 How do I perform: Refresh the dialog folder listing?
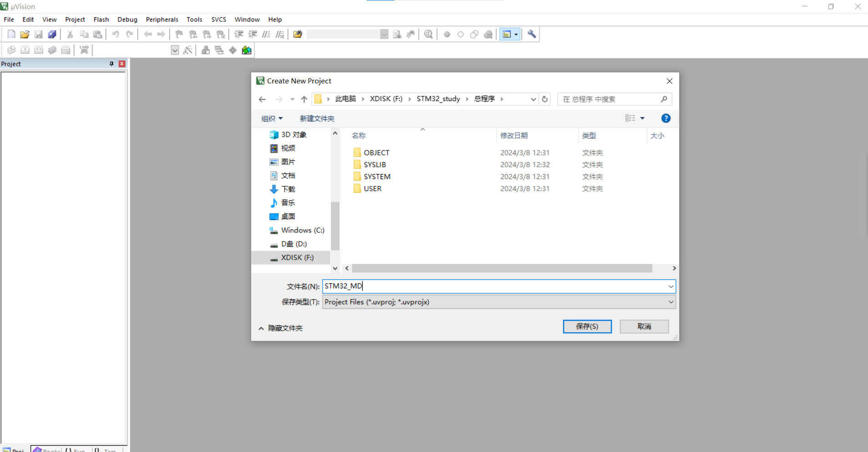pyautogui.click(x=545, y=99)
